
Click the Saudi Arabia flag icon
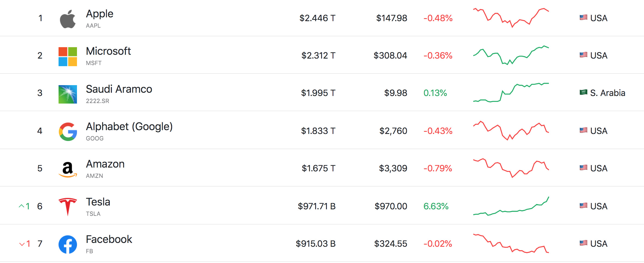pos(584,92)
